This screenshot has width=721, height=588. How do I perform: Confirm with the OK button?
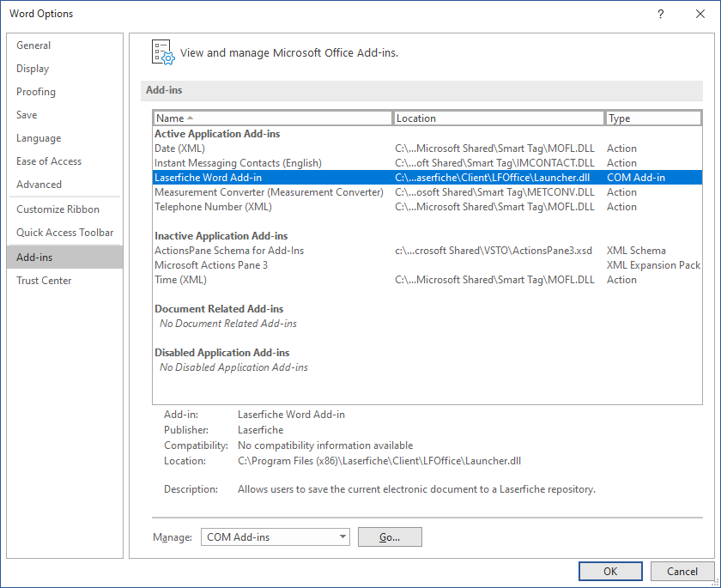coord(610,572)
